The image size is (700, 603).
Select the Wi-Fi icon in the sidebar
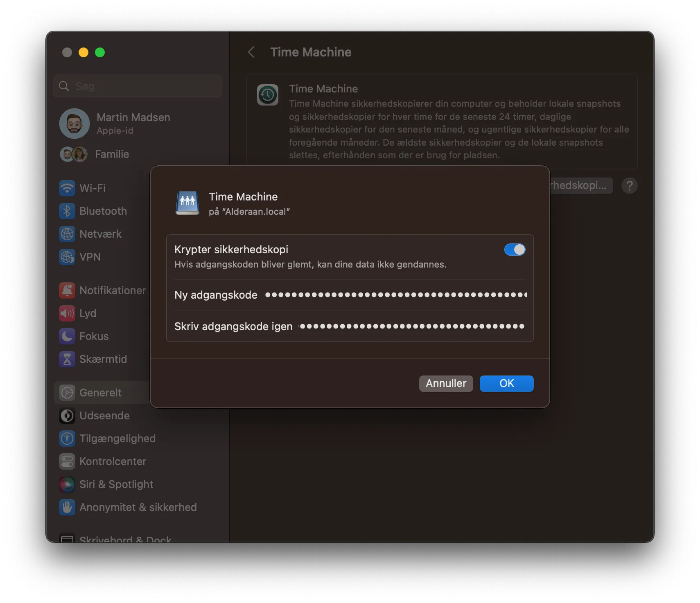67,188
